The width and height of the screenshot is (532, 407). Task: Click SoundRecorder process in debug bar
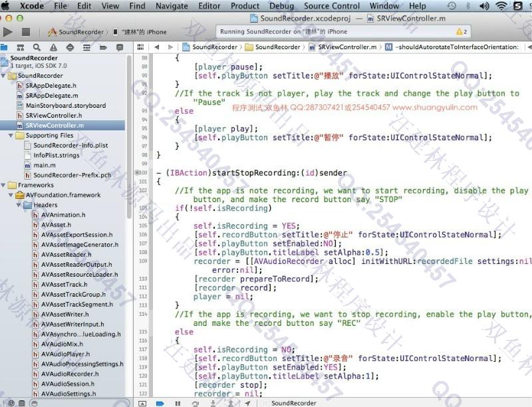click(293, 403)
